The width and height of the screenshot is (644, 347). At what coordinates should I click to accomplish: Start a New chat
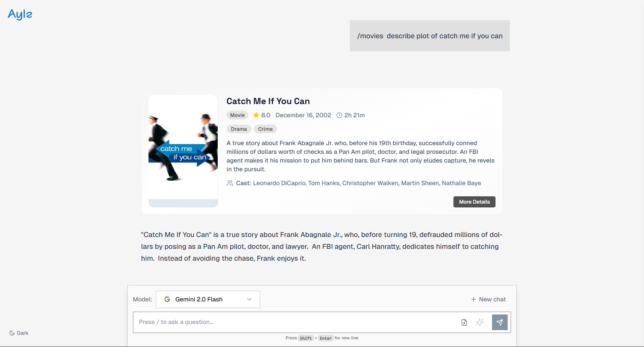click(488, 299)
